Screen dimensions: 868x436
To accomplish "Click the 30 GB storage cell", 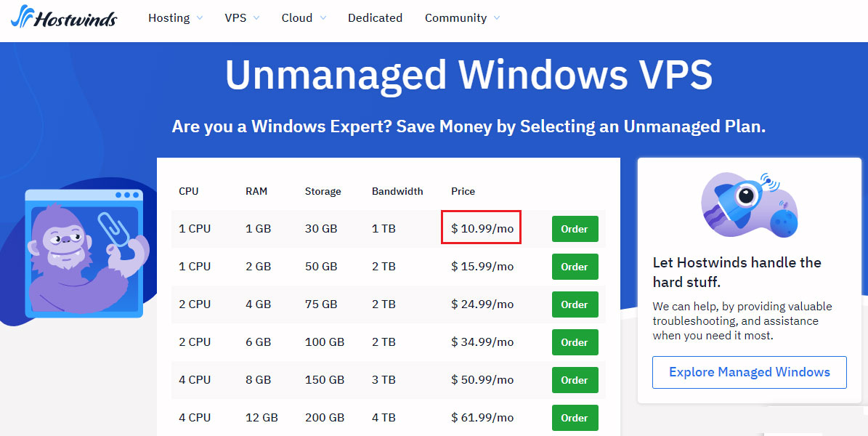I will tap(320, 228).
